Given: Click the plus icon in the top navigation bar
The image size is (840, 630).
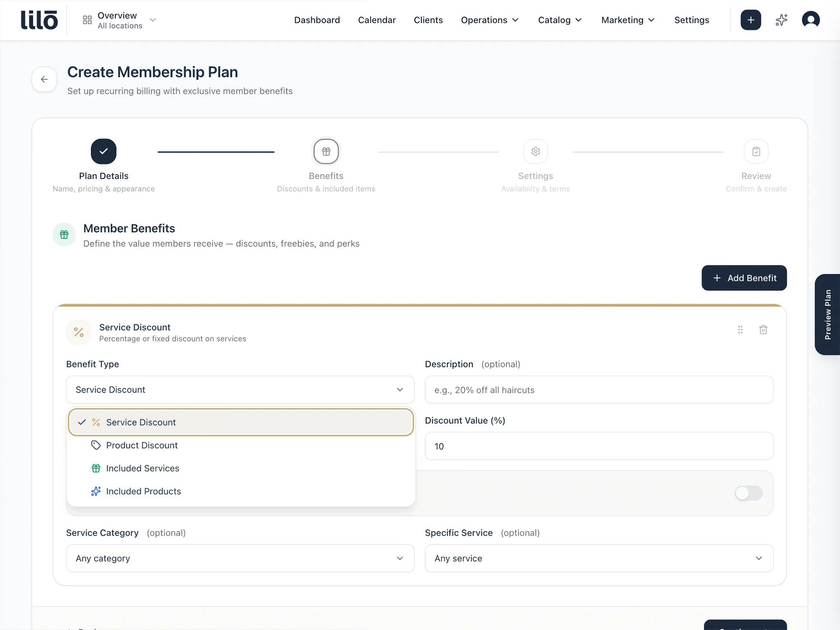Looking at the screenshot, I should click(751, 20).
